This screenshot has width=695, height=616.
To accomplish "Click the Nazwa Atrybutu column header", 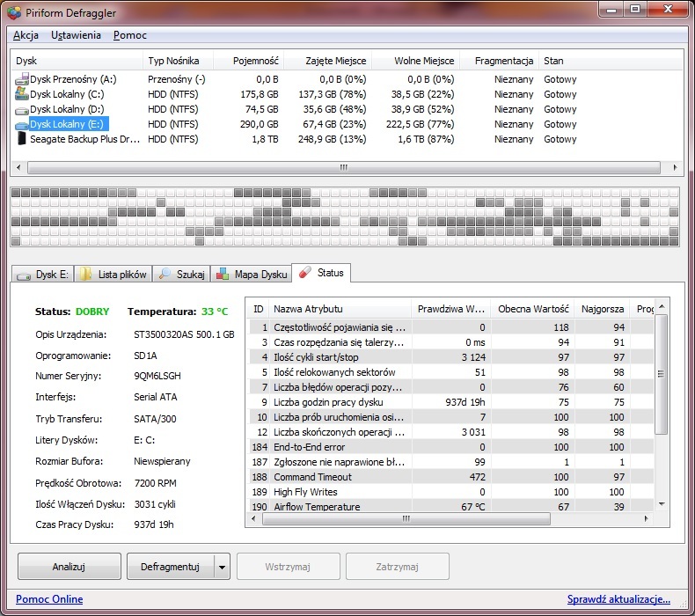I will coord(340,309).
